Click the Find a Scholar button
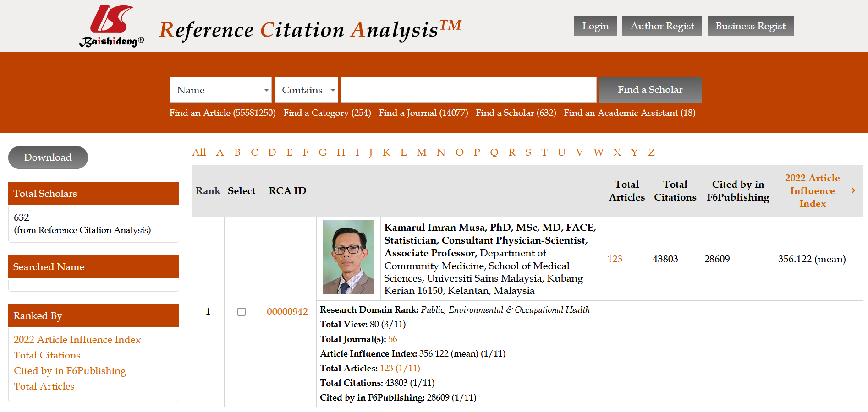 (650, 90)
